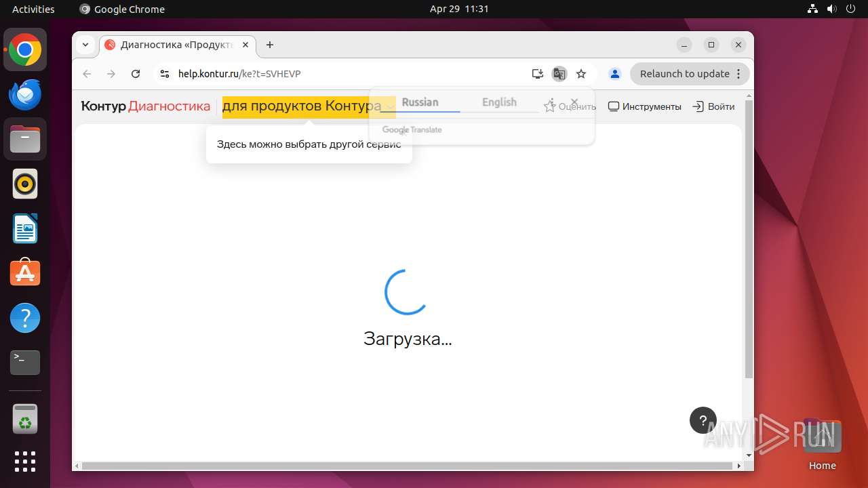Open the Activities overview

[x=33, y=9]
